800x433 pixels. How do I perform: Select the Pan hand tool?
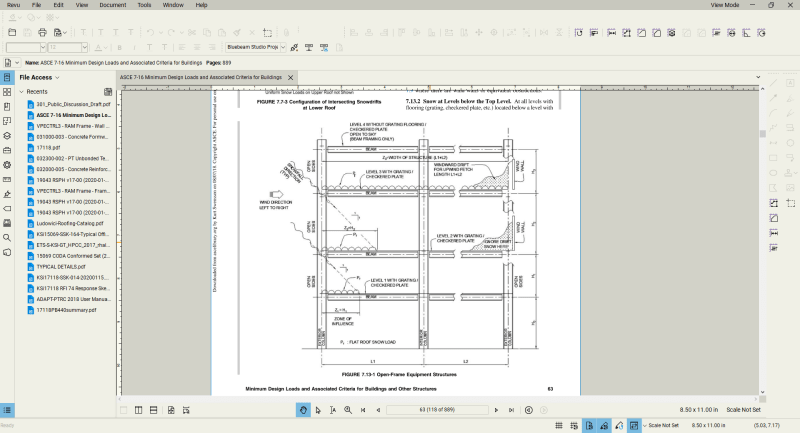(x=303, y=410)
